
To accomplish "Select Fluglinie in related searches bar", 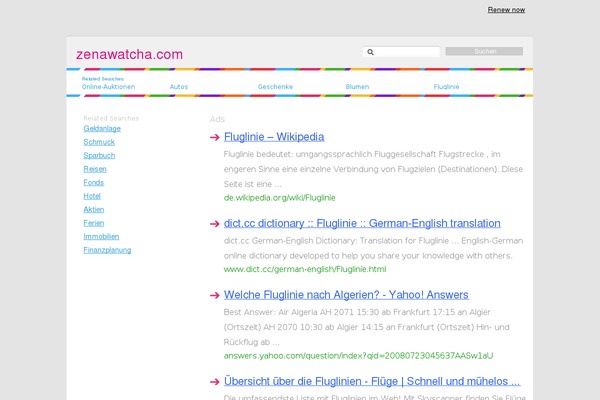I will [x=446, y=87].
